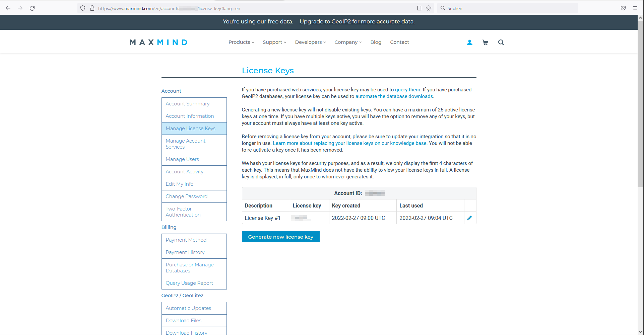Screen dimensions: 644x335
Task: Open the Firefox hamburger menu
Action: click(635, 8)
